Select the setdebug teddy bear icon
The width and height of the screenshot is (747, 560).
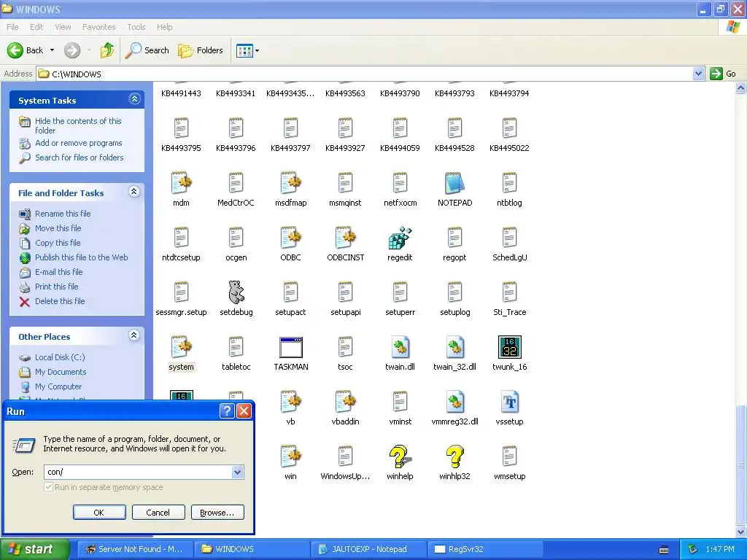coord(236,292)
